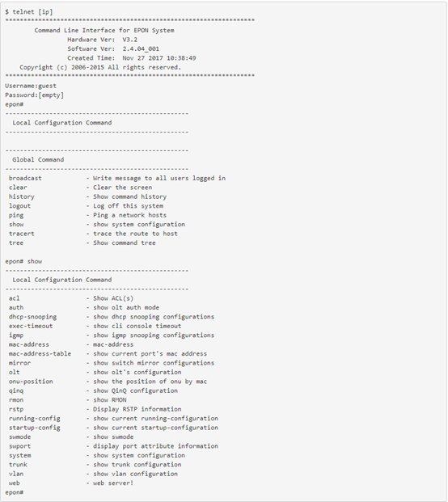Click the 'Password:[empty]' line
This screenshot has height=502, width=448.
34,95
